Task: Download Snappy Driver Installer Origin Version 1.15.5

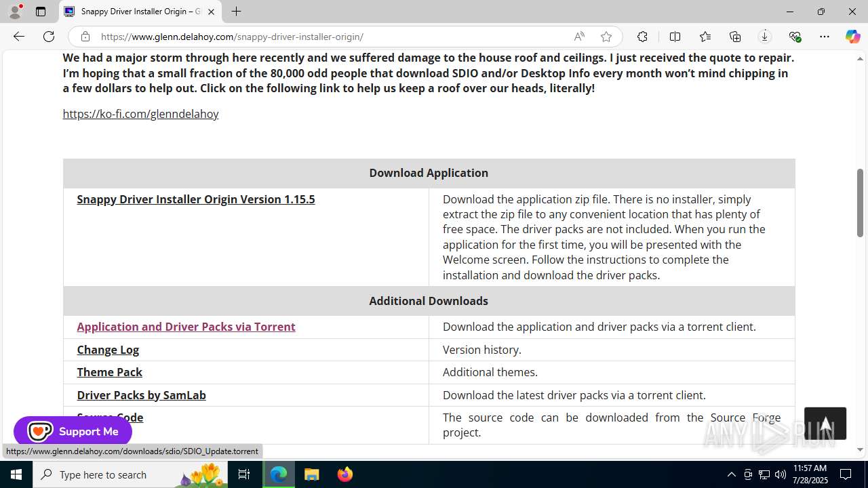Action: click(x=196, y=199)
